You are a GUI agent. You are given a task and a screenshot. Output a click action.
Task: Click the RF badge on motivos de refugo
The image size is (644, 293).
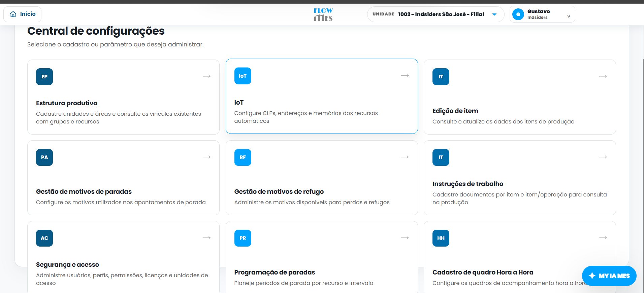[x=243, y=157]
